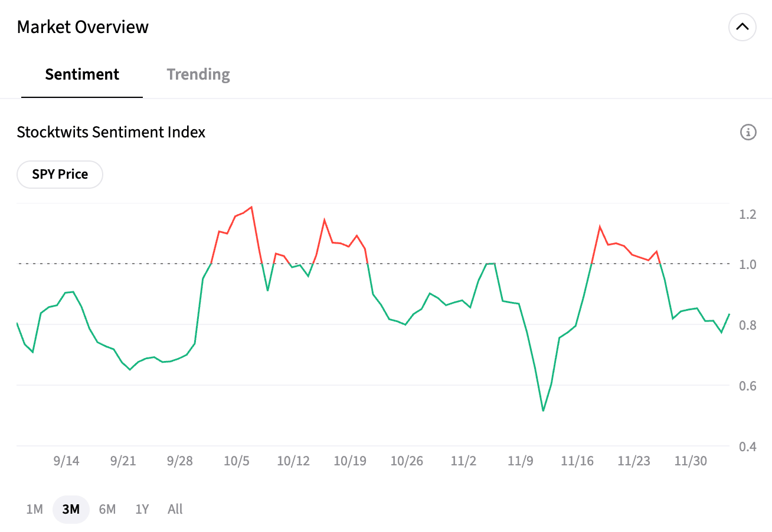Image resolution: width=772 pixels, height=532 pixels.
Task: Click the 10/19 date on the axis
Action: [x=350, y=461]
